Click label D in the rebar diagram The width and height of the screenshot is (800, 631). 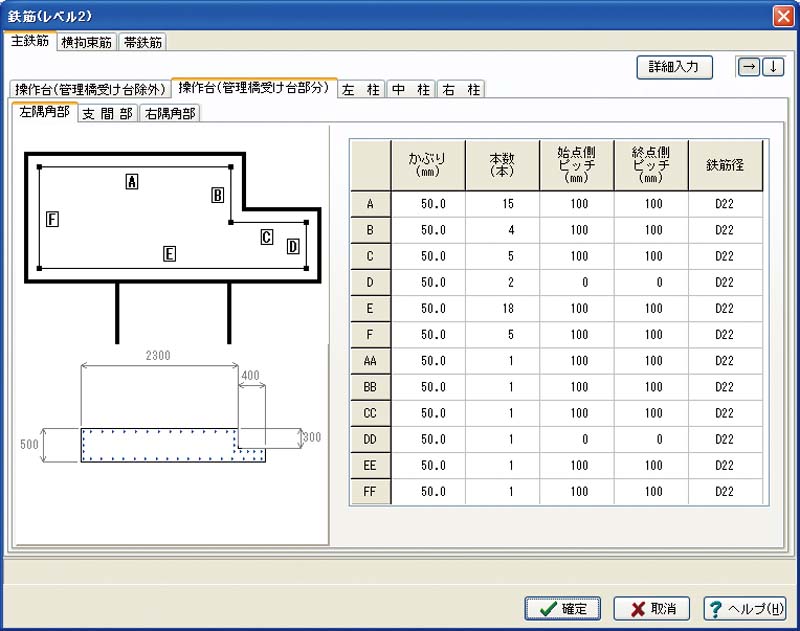point(293,247)
